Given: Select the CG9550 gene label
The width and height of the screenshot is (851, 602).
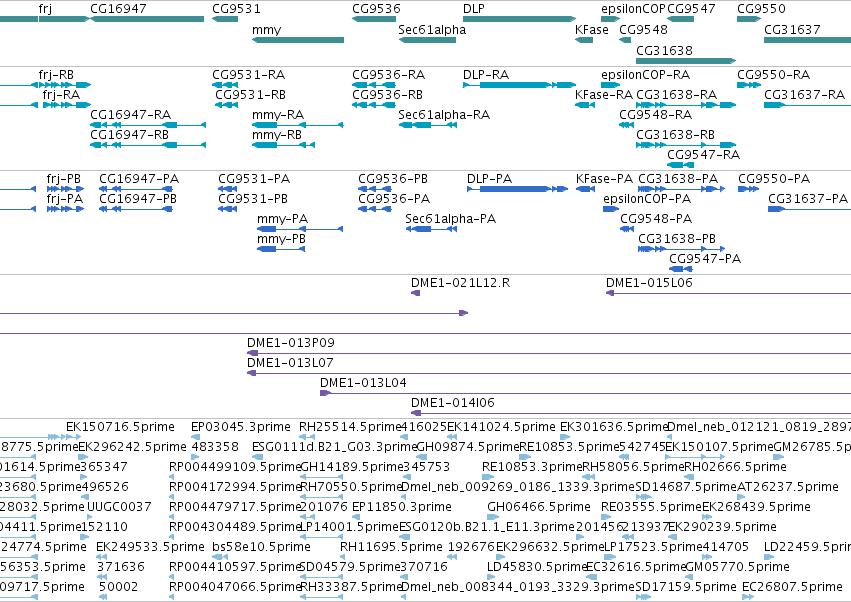Looking at the screenshot, I should click(x=761, y=9).
